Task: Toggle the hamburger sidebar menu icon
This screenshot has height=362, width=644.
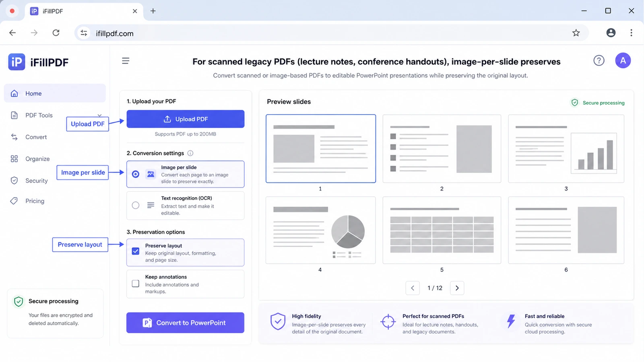Action: (x=126, y=61)
